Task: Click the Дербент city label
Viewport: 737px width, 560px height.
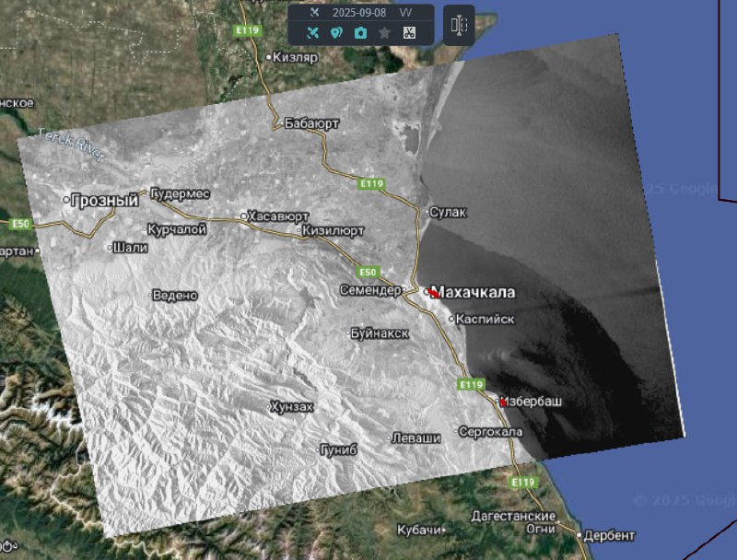Action: 609,536
